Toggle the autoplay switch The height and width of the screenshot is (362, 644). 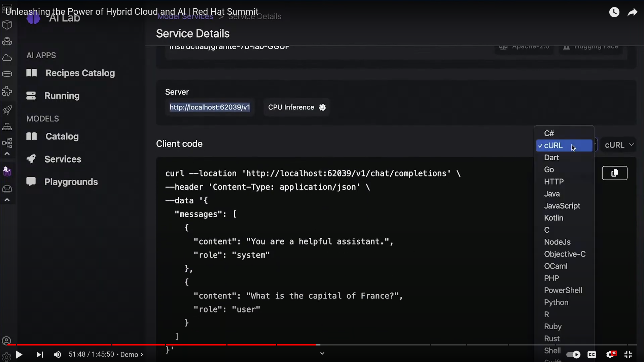point(573,355)
